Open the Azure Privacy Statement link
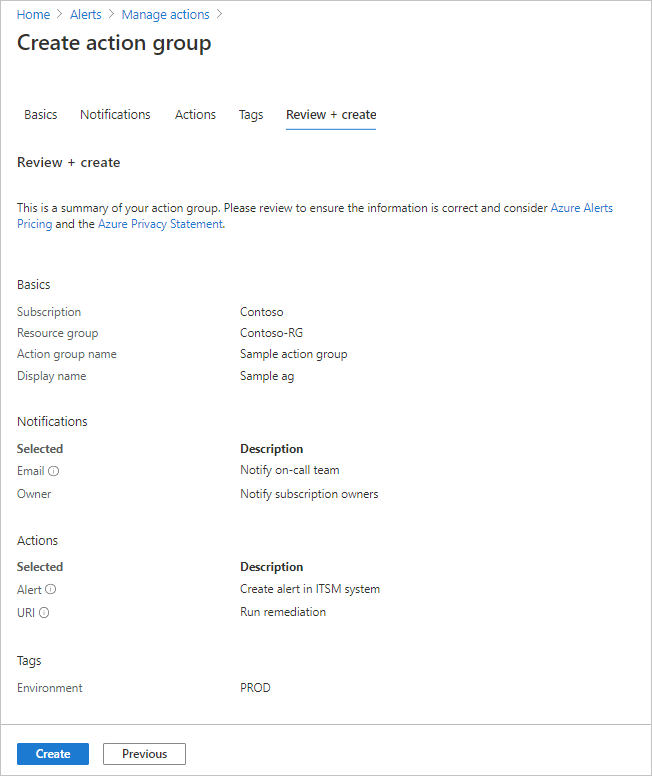This screenshot has height=776, width=652. [160, 224]
